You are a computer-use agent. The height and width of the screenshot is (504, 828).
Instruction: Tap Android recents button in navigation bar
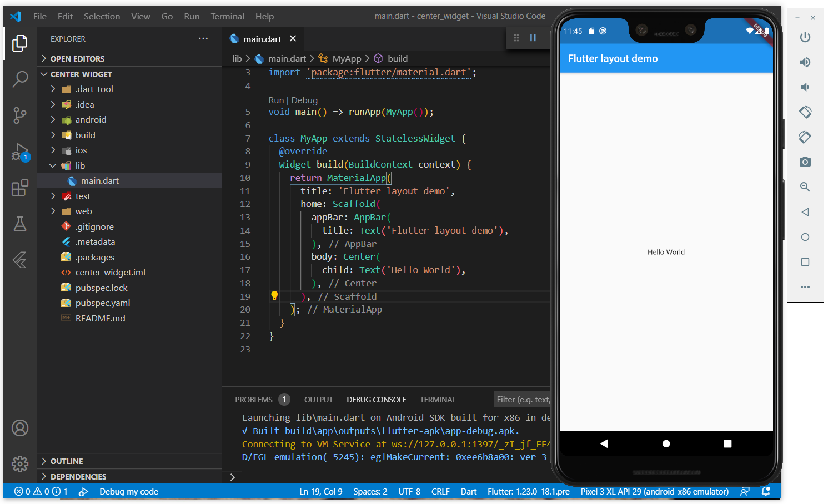pyautogui.click(x=727, y=443)
